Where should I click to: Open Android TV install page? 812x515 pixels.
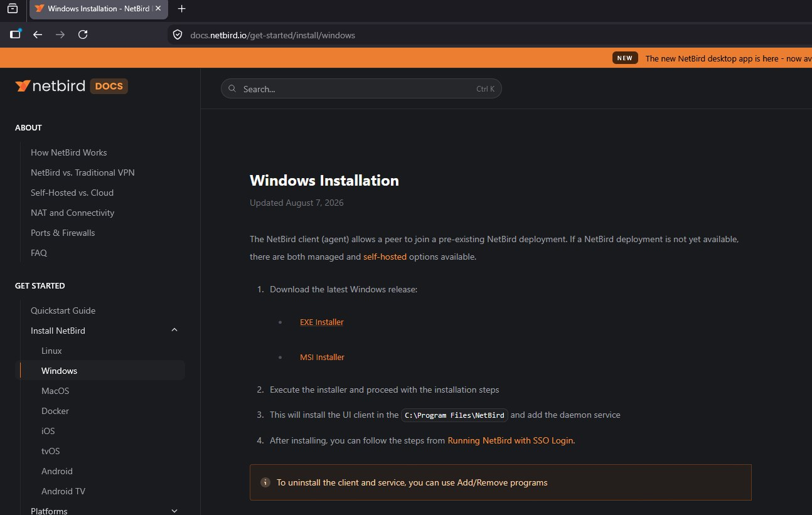click(x=63, y=491)
